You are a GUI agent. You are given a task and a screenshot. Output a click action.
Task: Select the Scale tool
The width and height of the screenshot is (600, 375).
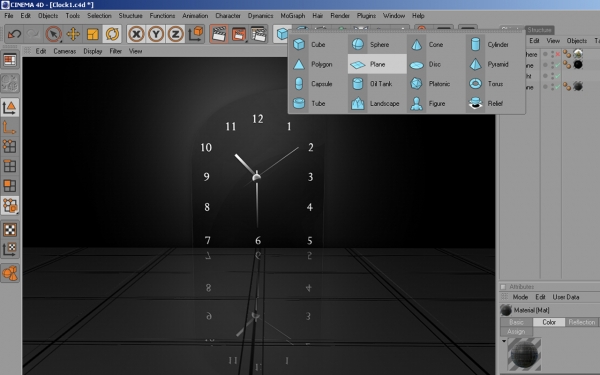click(93, 34)
